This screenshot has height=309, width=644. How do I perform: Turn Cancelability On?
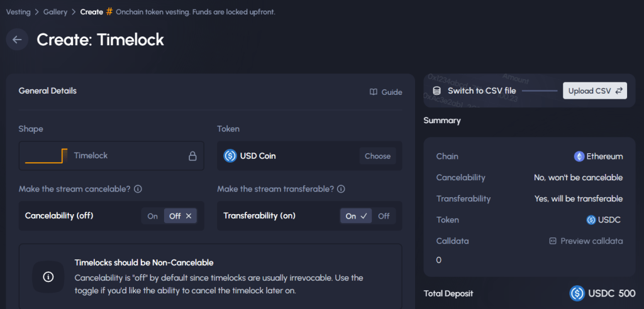[153, 216]
